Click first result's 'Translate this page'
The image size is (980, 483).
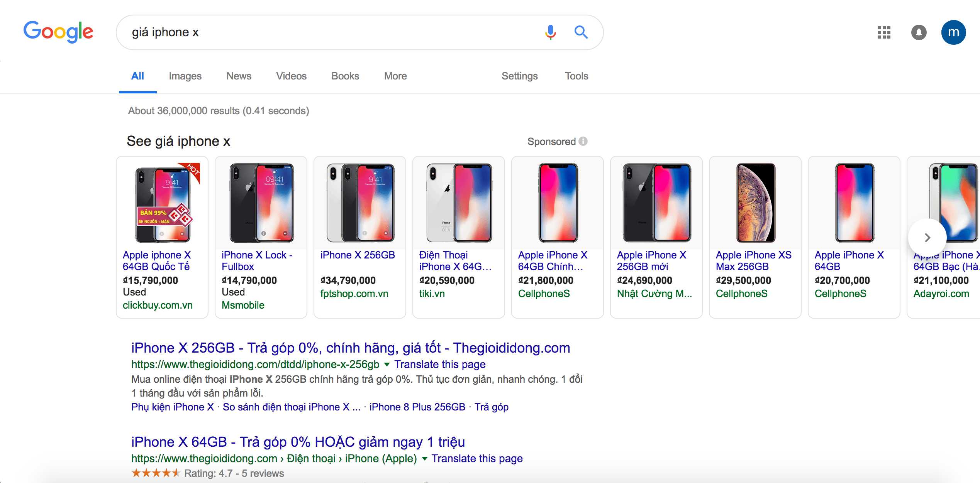pyautogui.click(x=440, y=364)
